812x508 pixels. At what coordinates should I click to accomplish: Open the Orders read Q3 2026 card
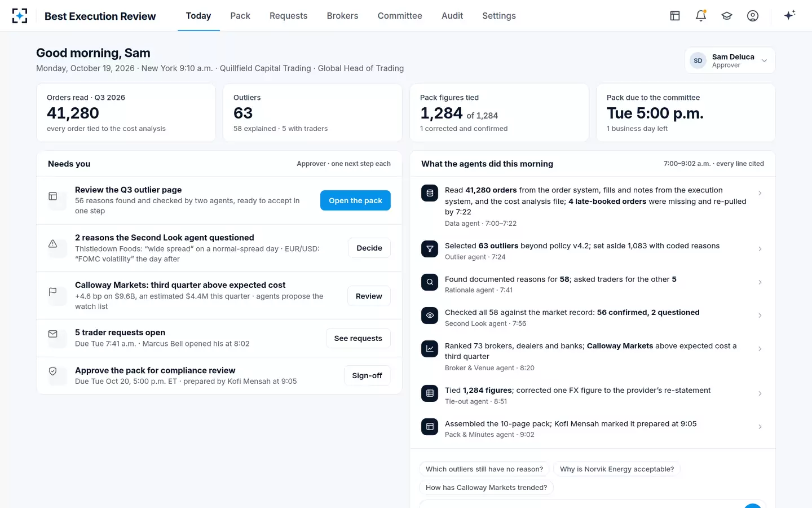click(x=126, y=113)
